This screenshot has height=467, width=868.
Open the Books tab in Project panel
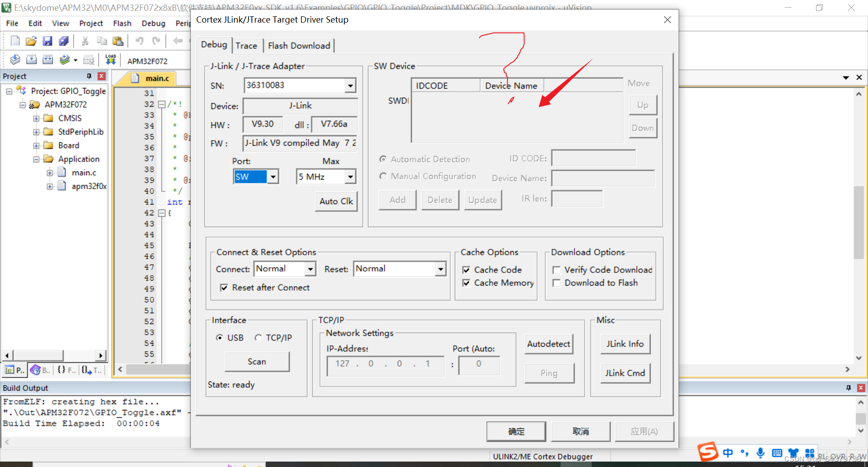(40, 370)
